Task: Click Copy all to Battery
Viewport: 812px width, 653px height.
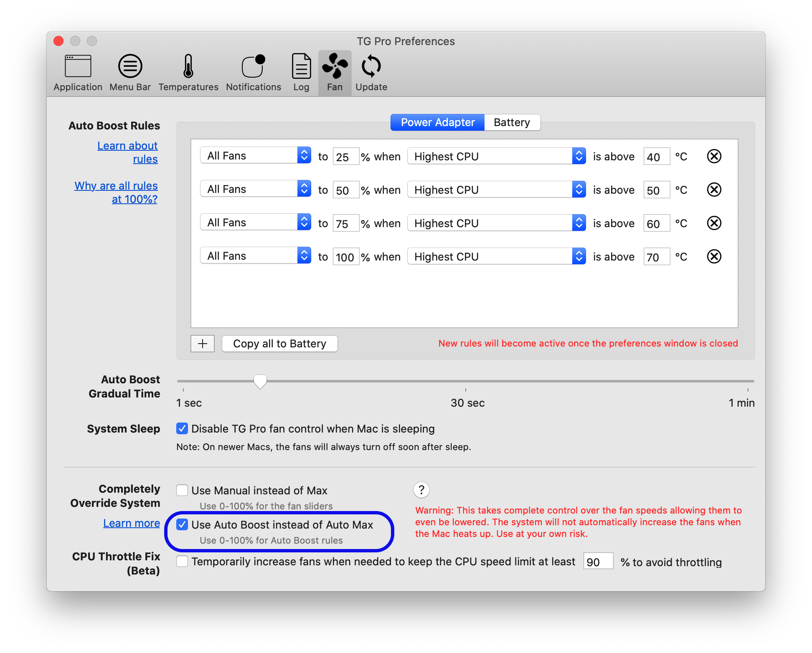Action: (x=279, y=343)
